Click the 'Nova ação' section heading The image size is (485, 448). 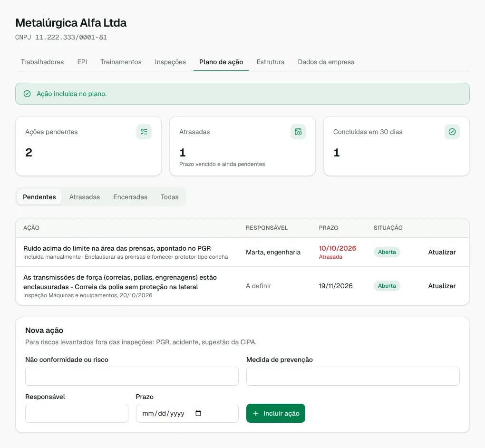point(44,331)
